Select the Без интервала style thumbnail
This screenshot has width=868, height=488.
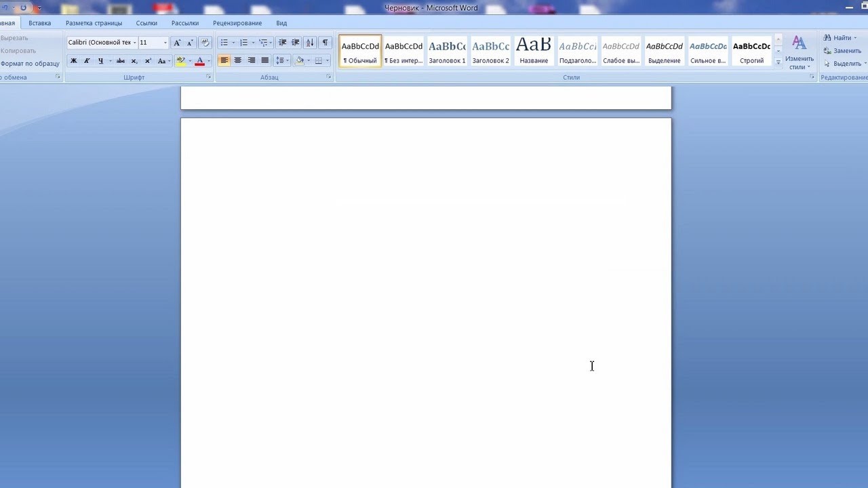403,51
